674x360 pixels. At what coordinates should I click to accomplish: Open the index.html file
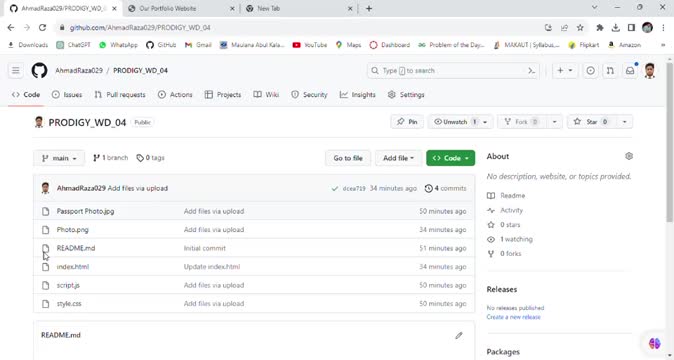(73, 267)
